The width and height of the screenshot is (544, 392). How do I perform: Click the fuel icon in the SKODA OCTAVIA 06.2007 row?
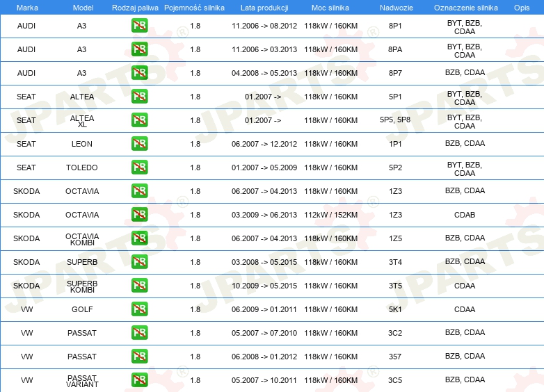coord(139,191)
